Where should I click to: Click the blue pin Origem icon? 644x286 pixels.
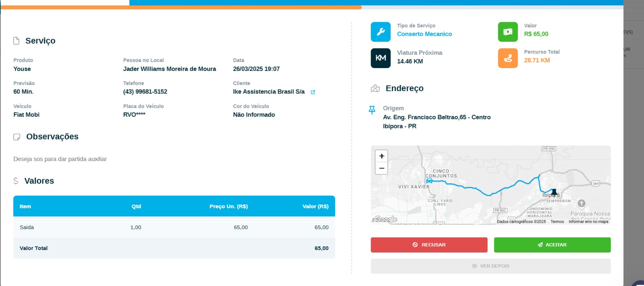[x=372, y=110]
